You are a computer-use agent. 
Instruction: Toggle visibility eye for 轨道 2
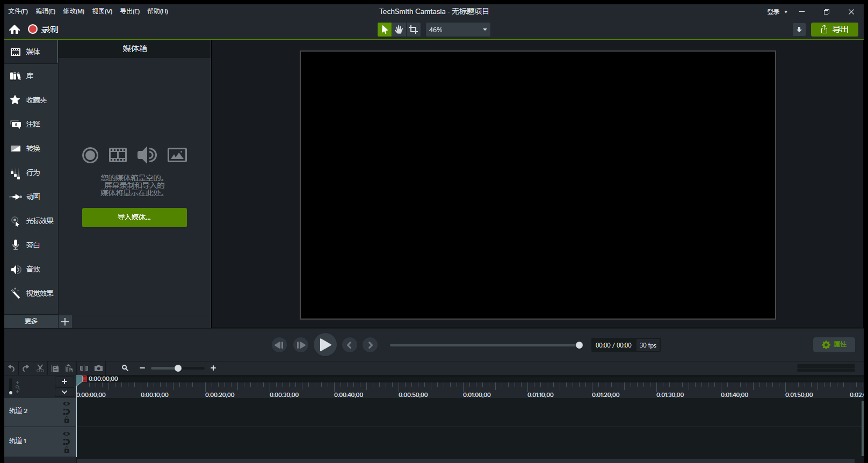(67, 403)
